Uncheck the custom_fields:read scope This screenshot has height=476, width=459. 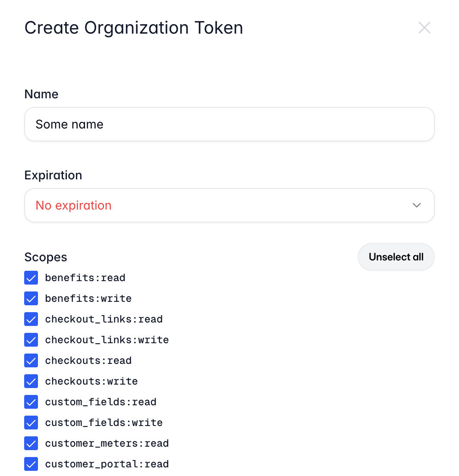pos(31,402)
